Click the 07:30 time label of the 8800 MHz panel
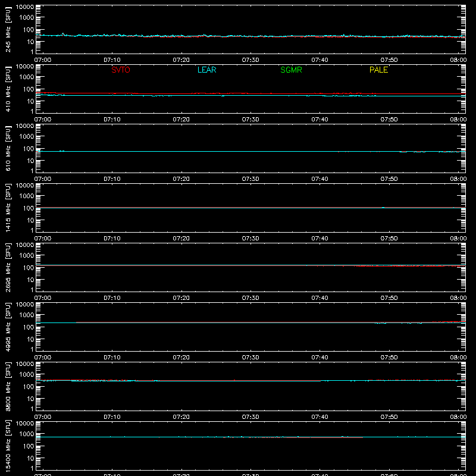Viewport: 476px width, 476px height. point(250,417)
